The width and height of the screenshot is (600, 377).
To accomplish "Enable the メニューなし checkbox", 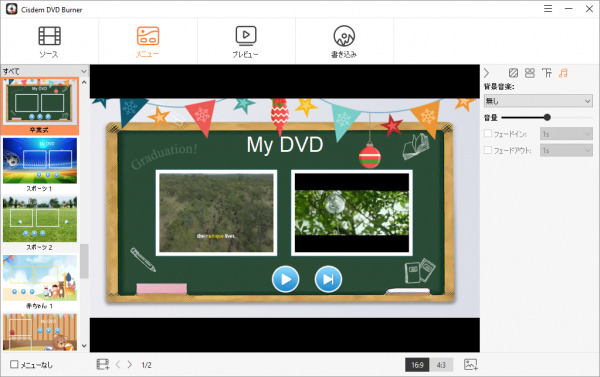I will point(14,364).
